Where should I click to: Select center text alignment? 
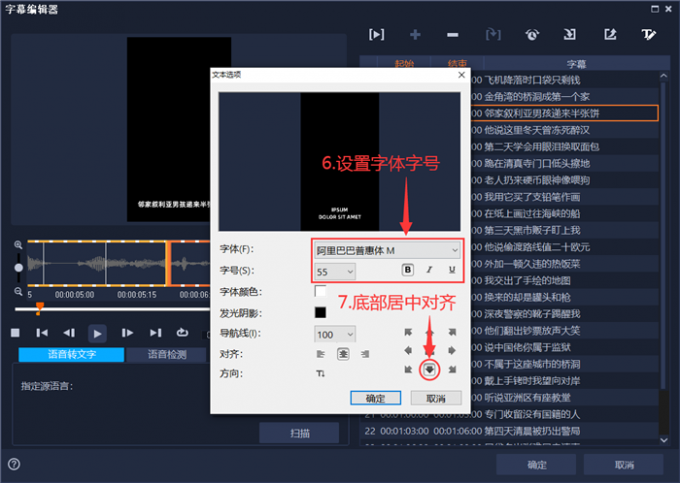343,354
